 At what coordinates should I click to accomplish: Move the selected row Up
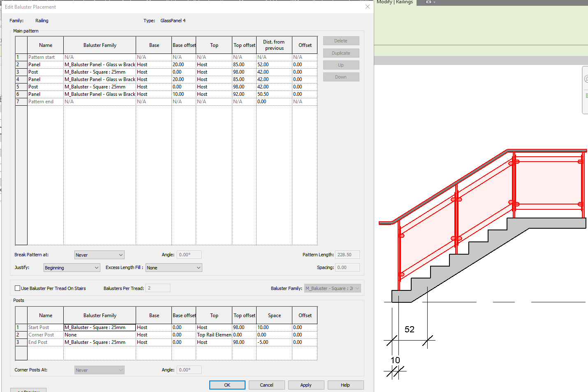(x=341, y=65)
